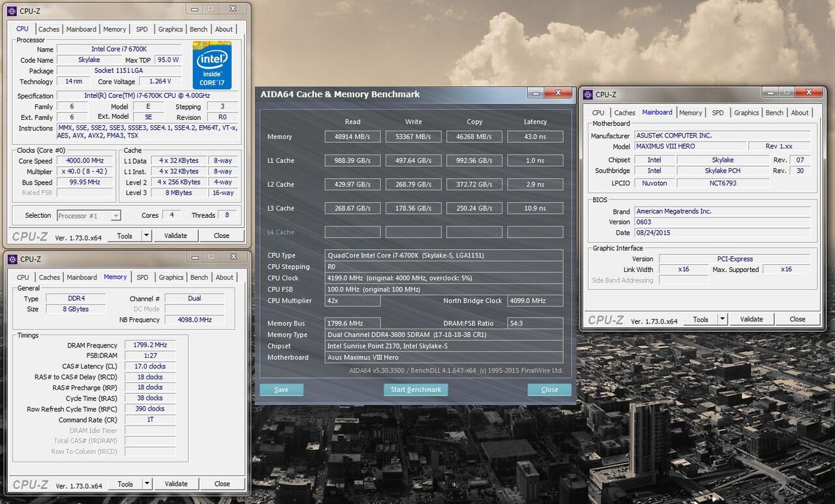The image size is (835, 504).
Task: Click the CPU-Z app icon in the top-left CPU window title bar
Action: 12,10
